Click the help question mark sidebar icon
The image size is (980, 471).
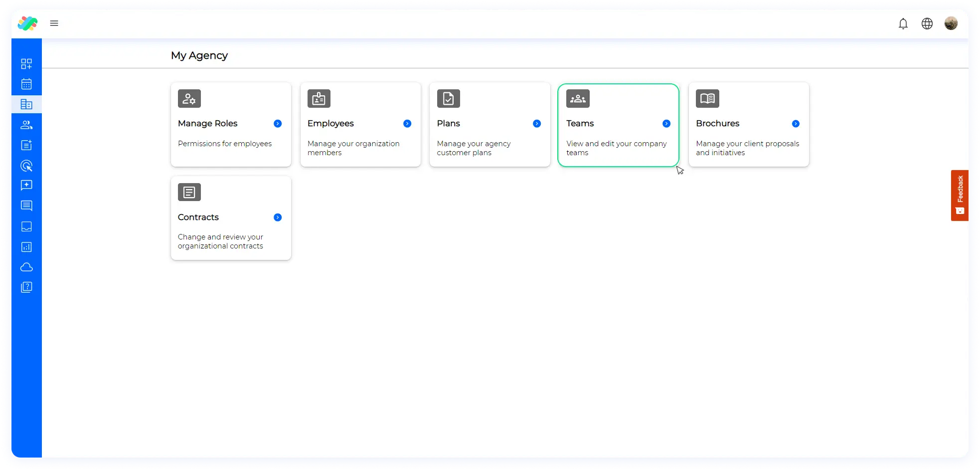coord(26,287)
